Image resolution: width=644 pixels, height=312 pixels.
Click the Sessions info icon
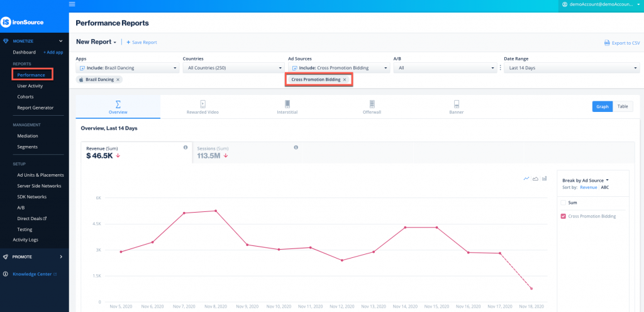(x=296, y=147)
